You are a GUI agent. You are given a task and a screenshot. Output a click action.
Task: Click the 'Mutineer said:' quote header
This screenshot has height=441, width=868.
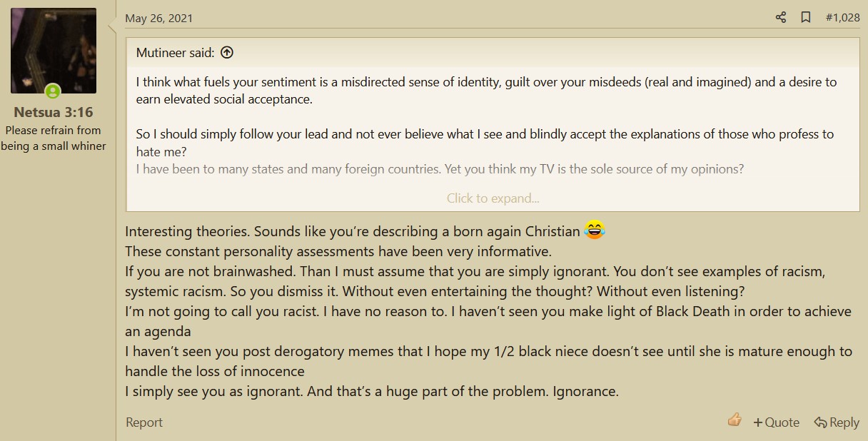coord(175,52)
